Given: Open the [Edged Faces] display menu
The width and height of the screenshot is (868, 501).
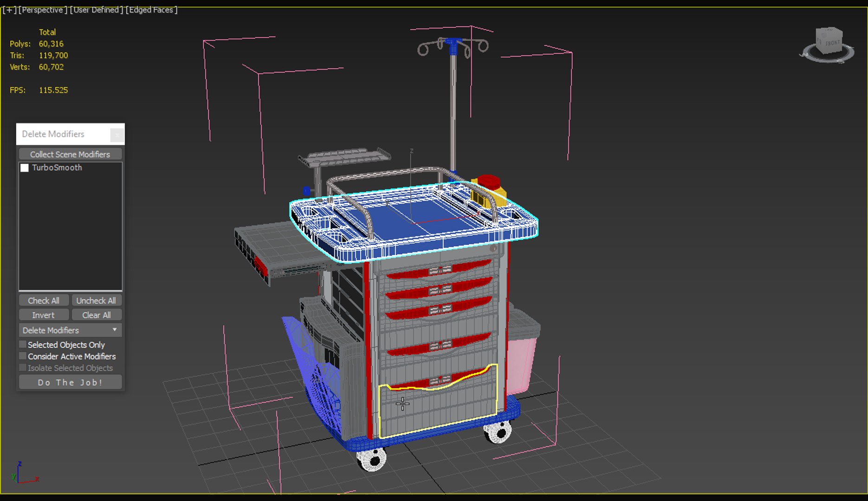Looking at the screenshot, I should coord(151,10).
